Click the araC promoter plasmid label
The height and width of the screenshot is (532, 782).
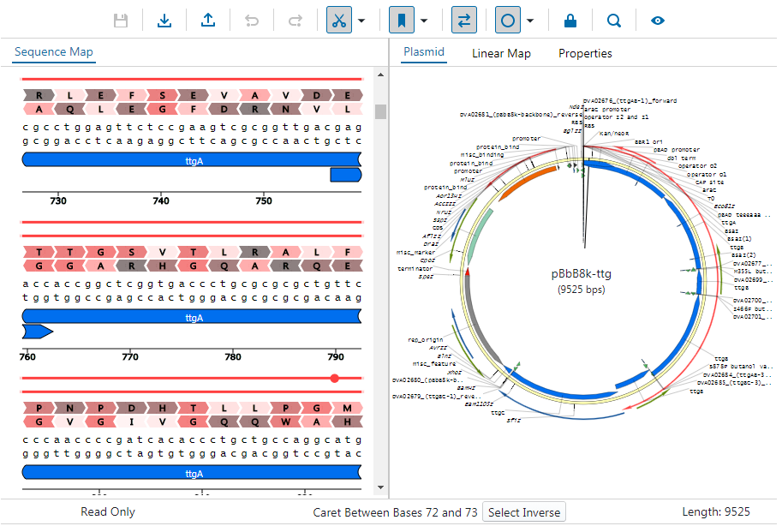tap(607, 109)
